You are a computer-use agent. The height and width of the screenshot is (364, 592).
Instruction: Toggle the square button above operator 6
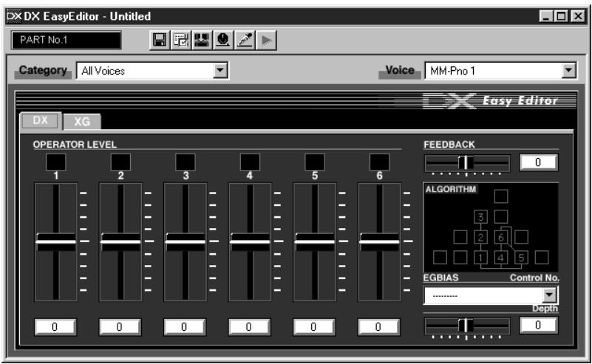pyautogui.click(x=379, y=162)
